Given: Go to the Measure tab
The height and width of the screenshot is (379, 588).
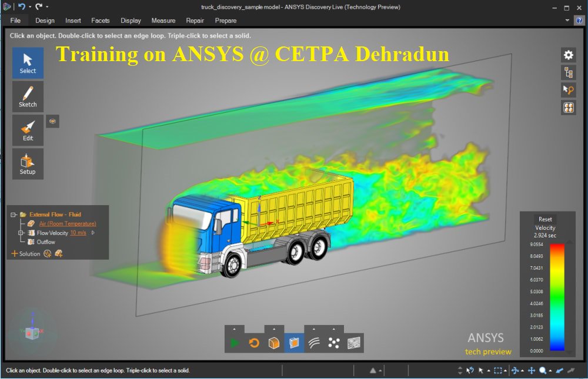Looking at the screenshot, I should click(163, 21).
